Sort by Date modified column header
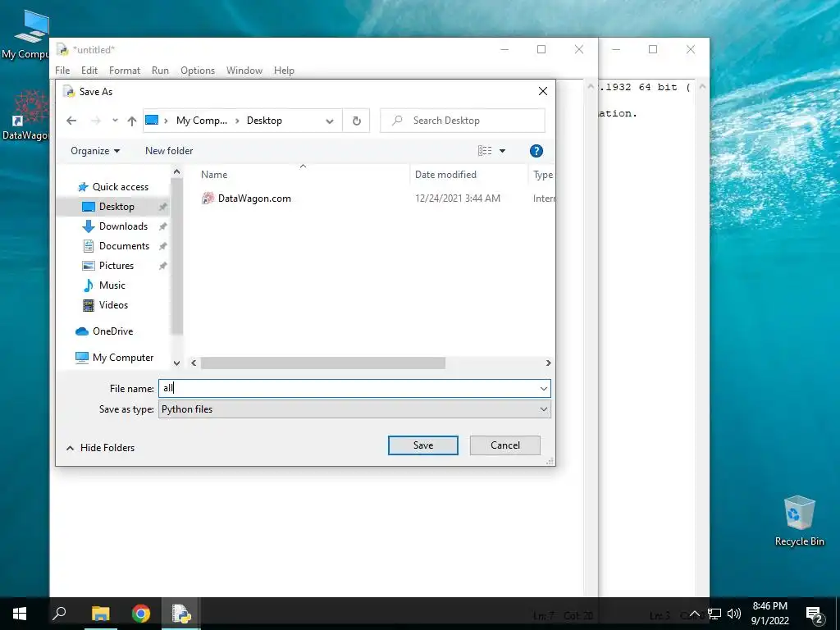Viewport: 840px width, 630px height. pyautogui.click(x=468, y=175)
